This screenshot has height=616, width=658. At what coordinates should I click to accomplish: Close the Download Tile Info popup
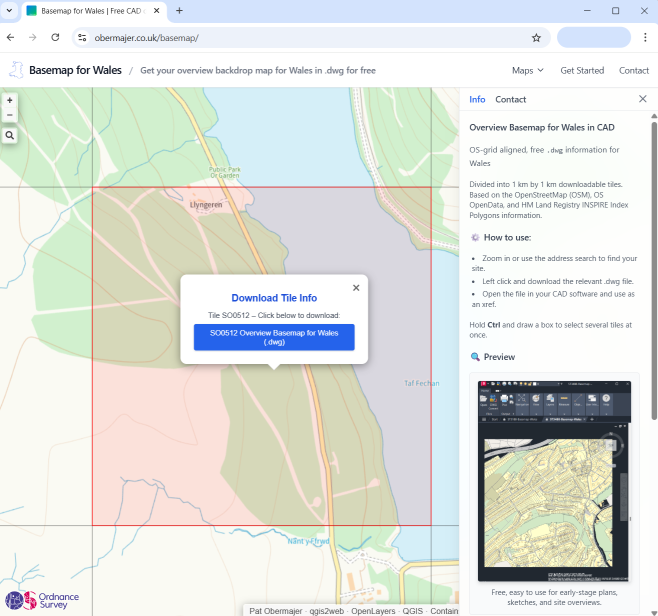point(356,288)
